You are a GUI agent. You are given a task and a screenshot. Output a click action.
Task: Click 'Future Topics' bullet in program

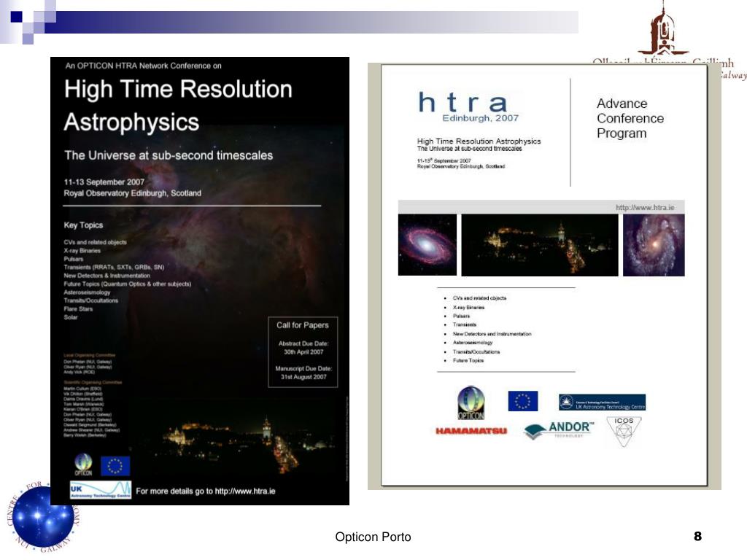(x=468, y=360)
